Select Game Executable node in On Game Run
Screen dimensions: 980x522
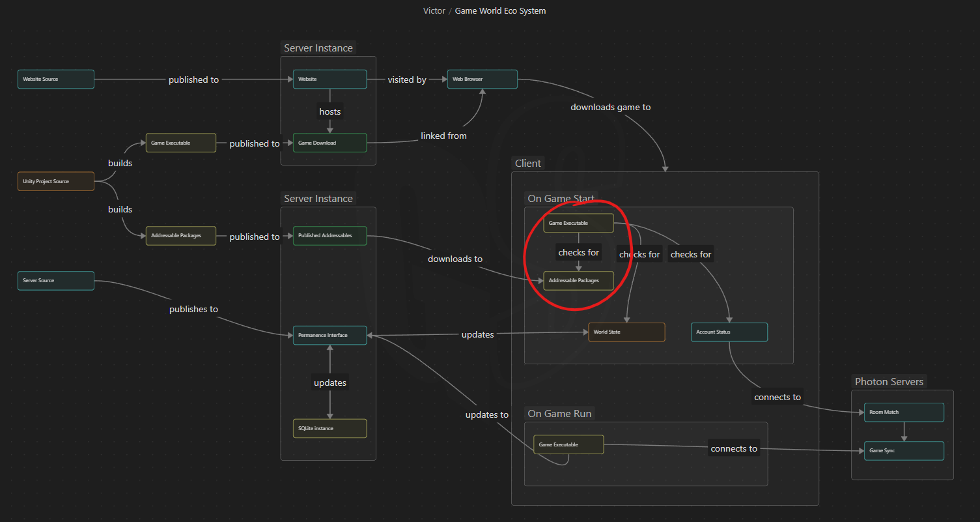568,445
